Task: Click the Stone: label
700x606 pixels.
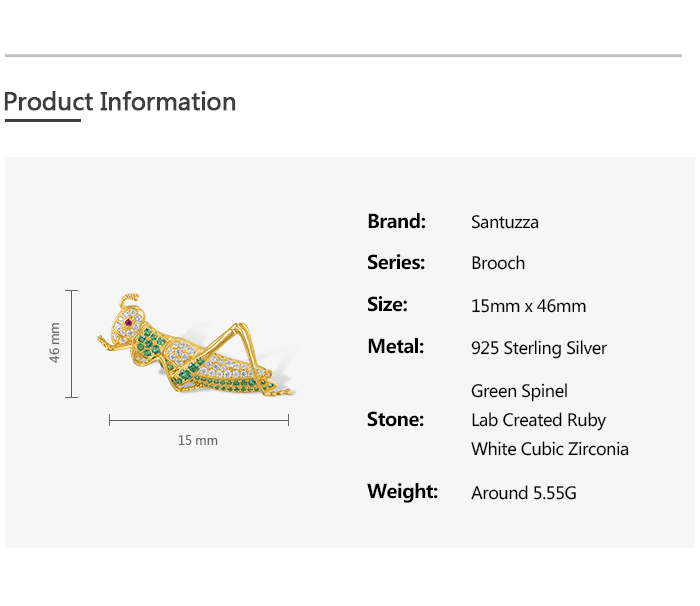Action: click(x=396, y=420)
